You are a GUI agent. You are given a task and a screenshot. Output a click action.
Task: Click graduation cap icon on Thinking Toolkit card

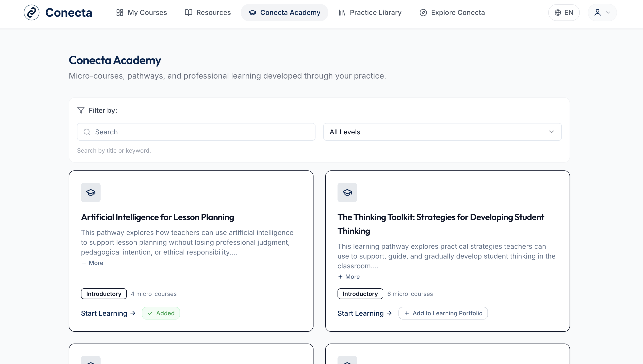(347, 192)
